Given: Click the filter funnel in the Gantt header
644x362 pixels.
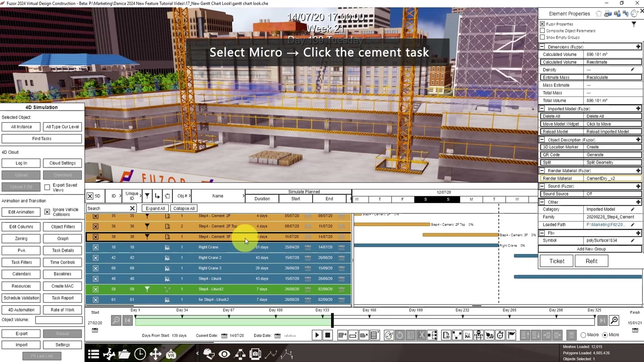Looking at the screenshot, I should [147, 196].
